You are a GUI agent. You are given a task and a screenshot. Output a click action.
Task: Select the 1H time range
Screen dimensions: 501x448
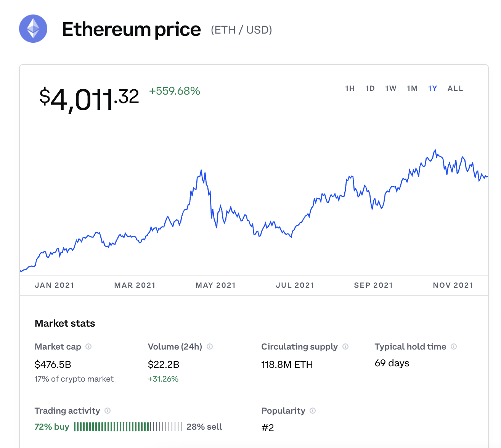(x=350, y=89)
